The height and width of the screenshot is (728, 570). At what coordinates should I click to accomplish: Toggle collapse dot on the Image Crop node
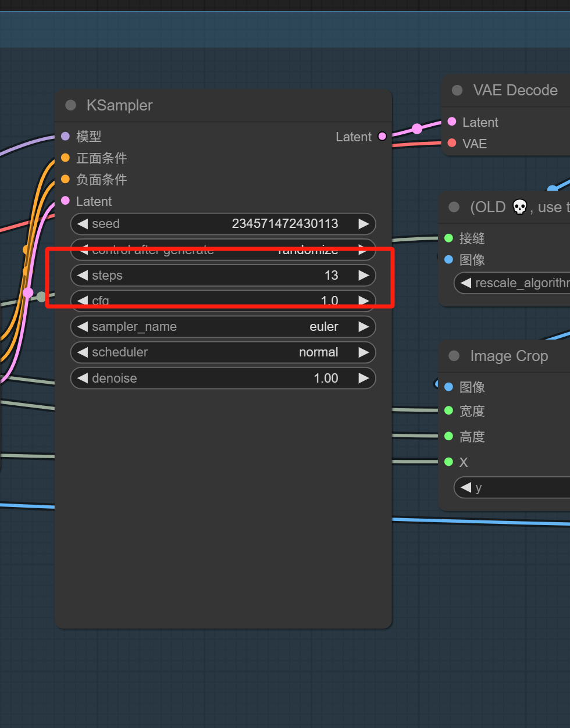(454, 356)
